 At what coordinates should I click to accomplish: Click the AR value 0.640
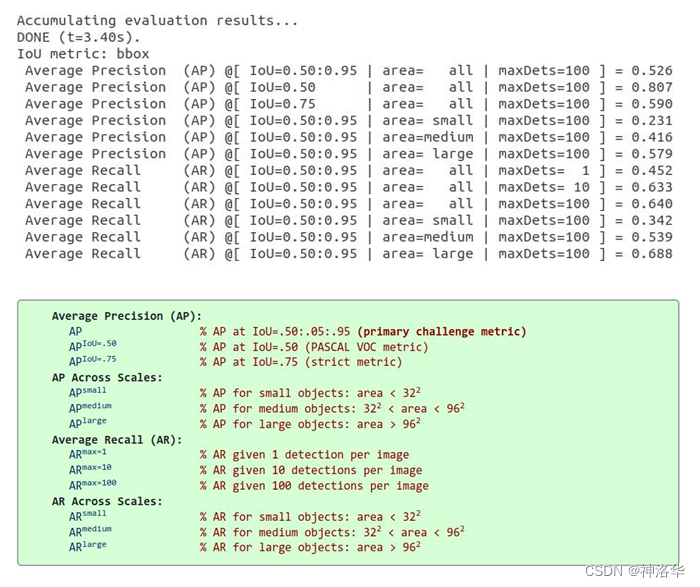coord(652,204)
